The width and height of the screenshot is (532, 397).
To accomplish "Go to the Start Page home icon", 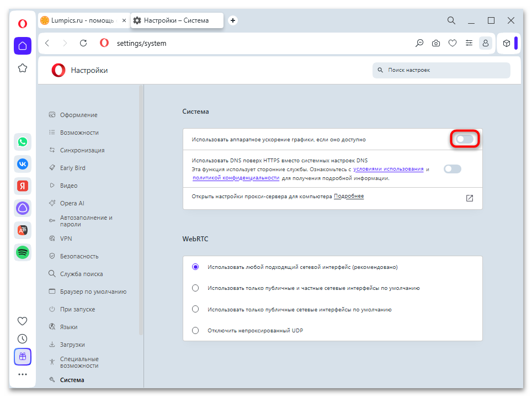I will (23, 46).
